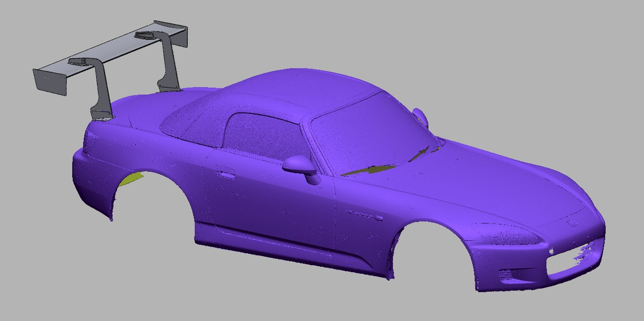Click the door handle on the car body
Screen dimensions: 644x321
click(x=226, y=174)
